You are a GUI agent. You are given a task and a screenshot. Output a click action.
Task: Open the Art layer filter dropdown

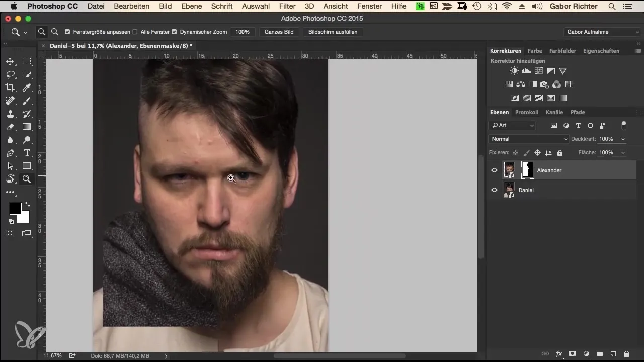coord(512,125)
